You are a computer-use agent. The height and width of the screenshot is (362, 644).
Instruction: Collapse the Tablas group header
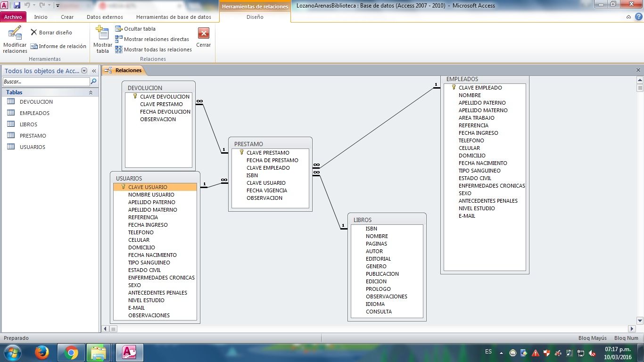(x=91, y=92)
